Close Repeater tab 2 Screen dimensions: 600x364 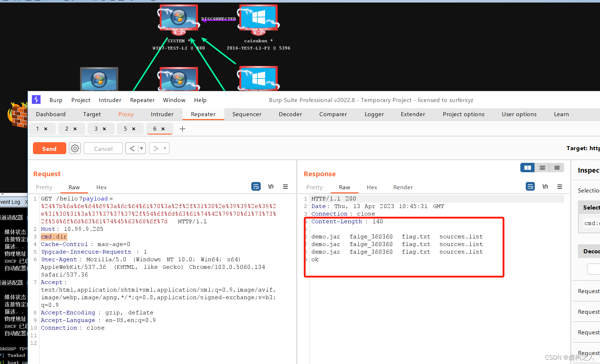[x=75, y=129]
